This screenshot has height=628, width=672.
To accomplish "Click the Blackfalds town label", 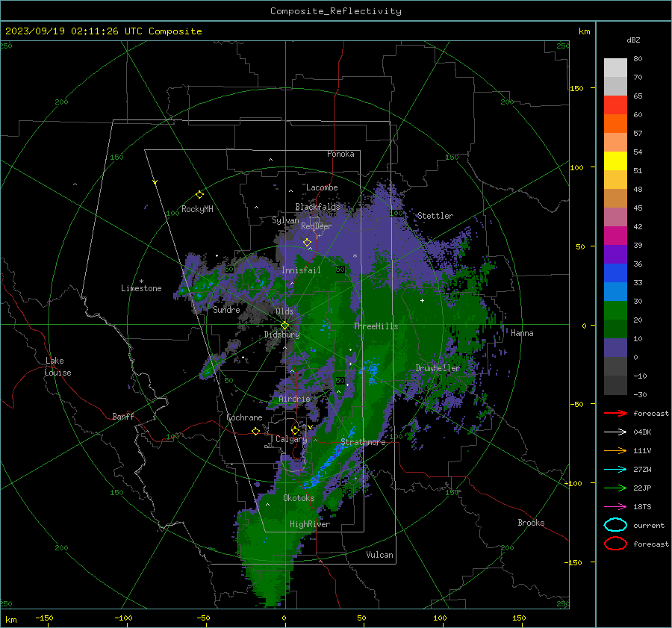I will tap(317, 207).
